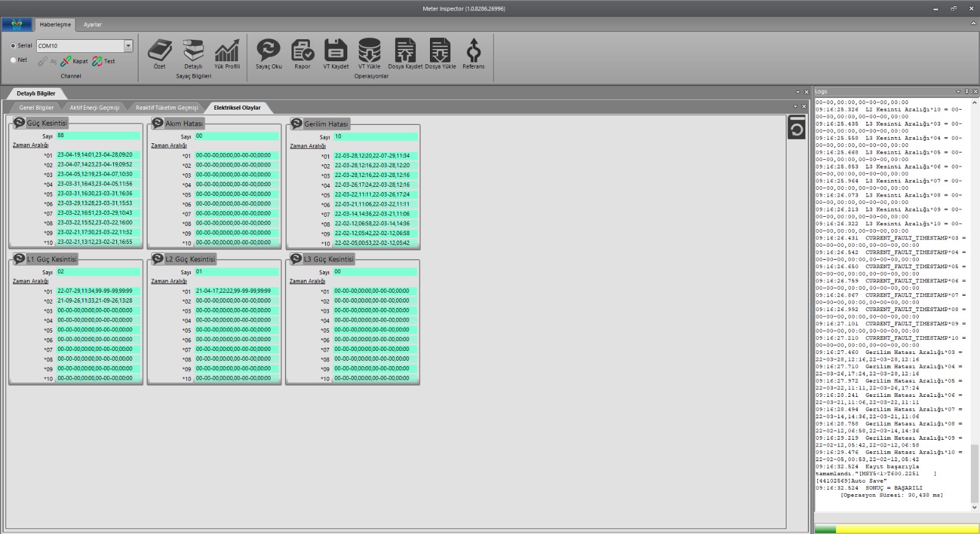Switch to the Aktif Enerji Geçmişi tab

coord(94,108)
